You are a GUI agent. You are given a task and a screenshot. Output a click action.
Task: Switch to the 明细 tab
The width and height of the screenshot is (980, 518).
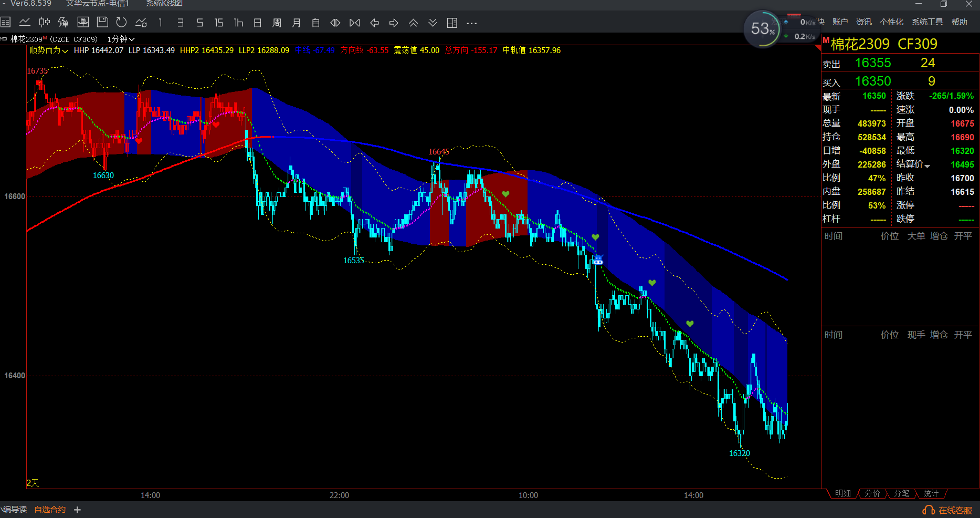(843, 493)
